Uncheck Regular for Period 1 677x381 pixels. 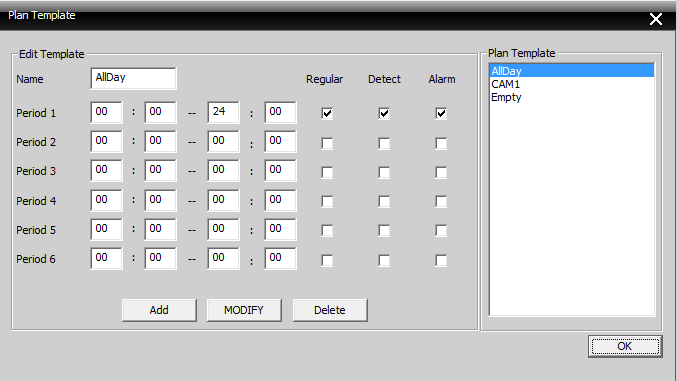tap(327, 114)
